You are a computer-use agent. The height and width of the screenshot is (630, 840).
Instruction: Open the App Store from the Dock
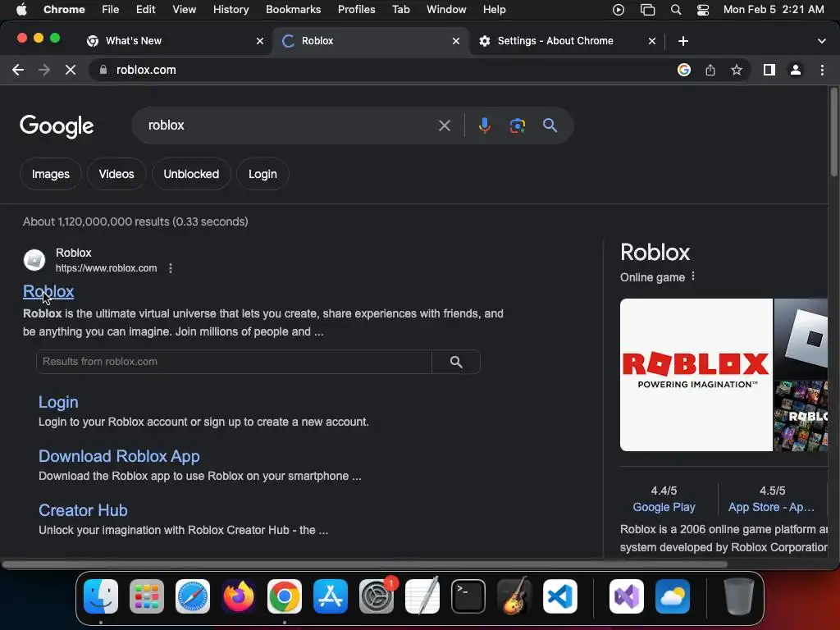click(331, 596)
